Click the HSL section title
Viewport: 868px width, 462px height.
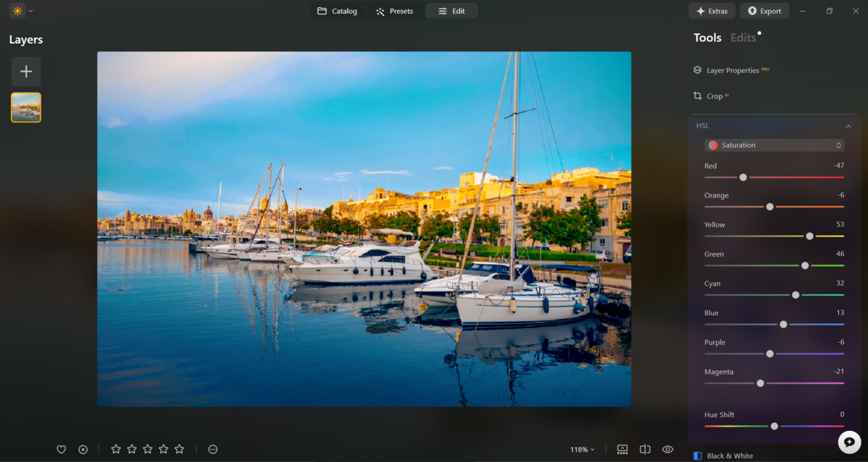point(702,126)
